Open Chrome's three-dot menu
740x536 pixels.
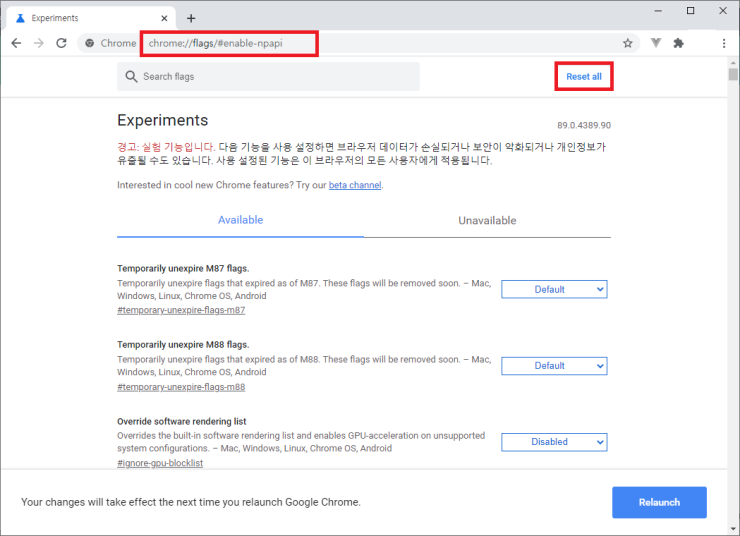click(x=723, y=43)
